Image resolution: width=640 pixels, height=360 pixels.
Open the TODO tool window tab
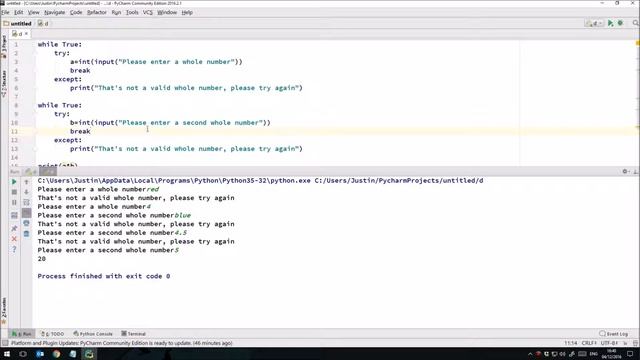tap(53, 333)
